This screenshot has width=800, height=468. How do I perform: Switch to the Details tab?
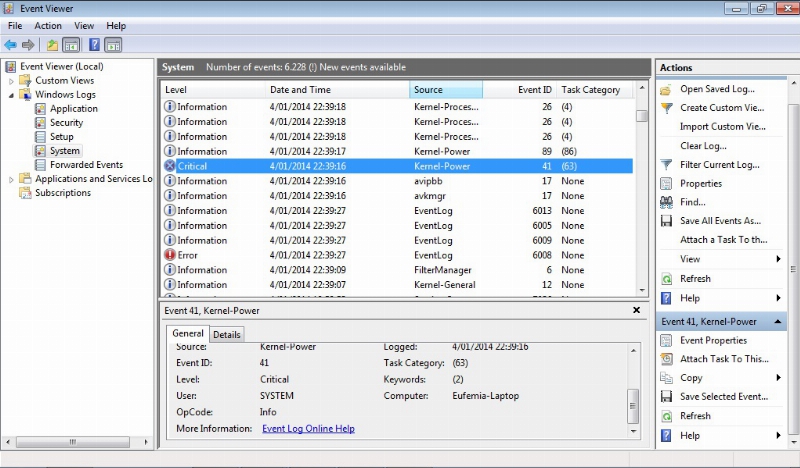point(227,335)
